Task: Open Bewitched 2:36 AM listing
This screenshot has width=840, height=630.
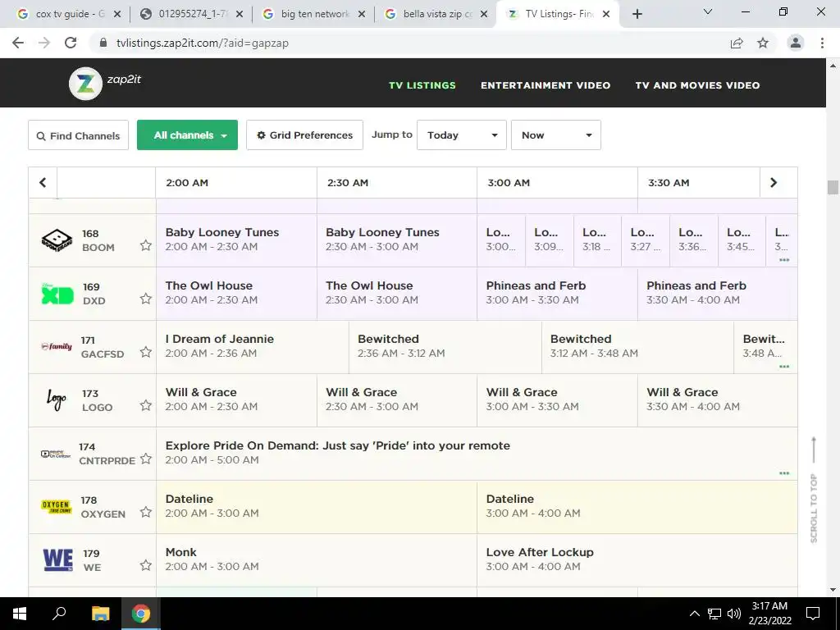Action: (x=445, y=347)
